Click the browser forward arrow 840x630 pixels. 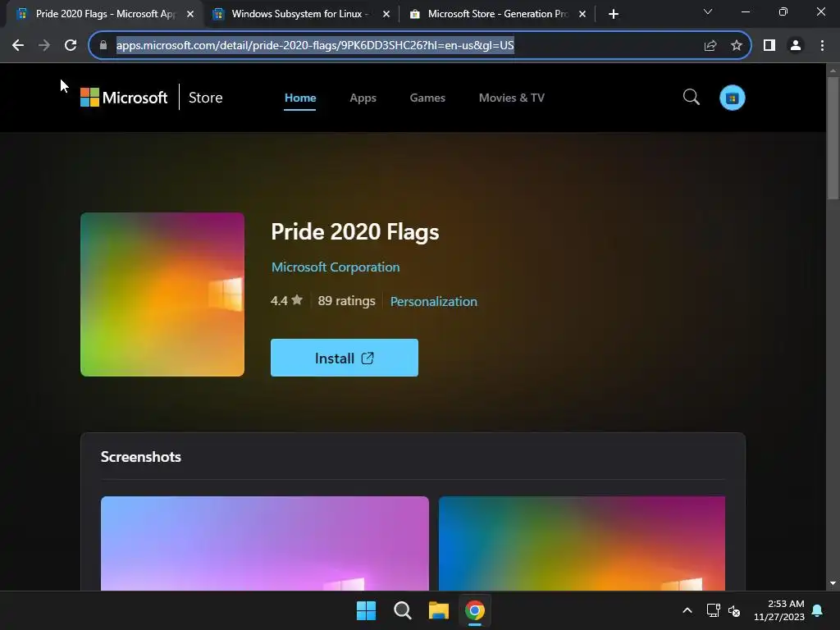click(44, 46)
